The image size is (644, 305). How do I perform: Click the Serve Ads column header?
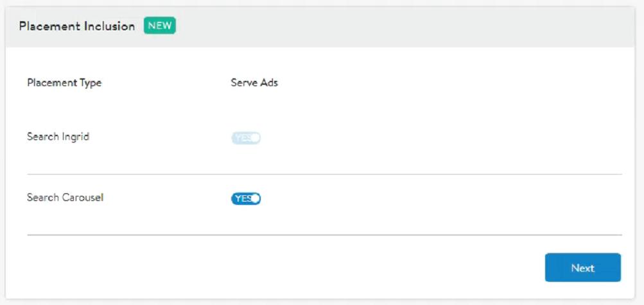[254, 83]
